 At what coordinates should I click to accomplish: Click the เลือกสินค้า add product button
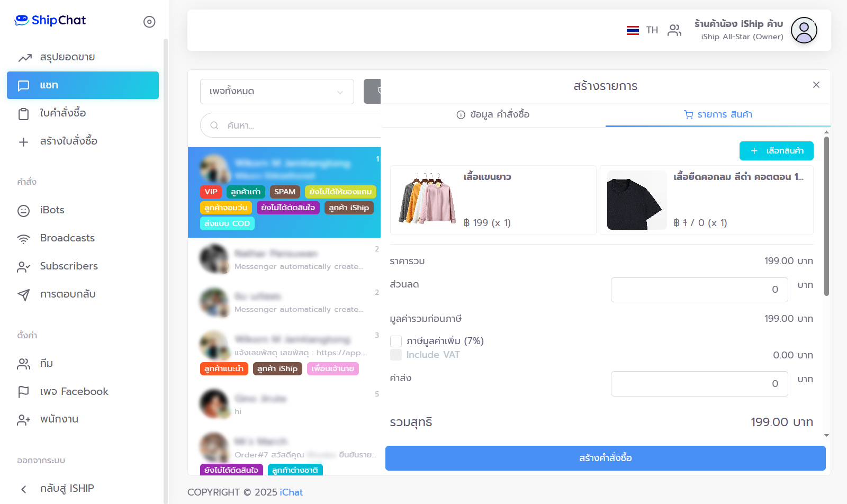pyautogui.click(x=777, y=151)
